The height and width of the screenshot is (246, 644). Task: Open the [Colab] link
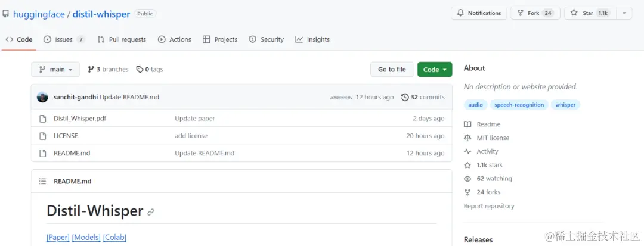click(114, 238)
